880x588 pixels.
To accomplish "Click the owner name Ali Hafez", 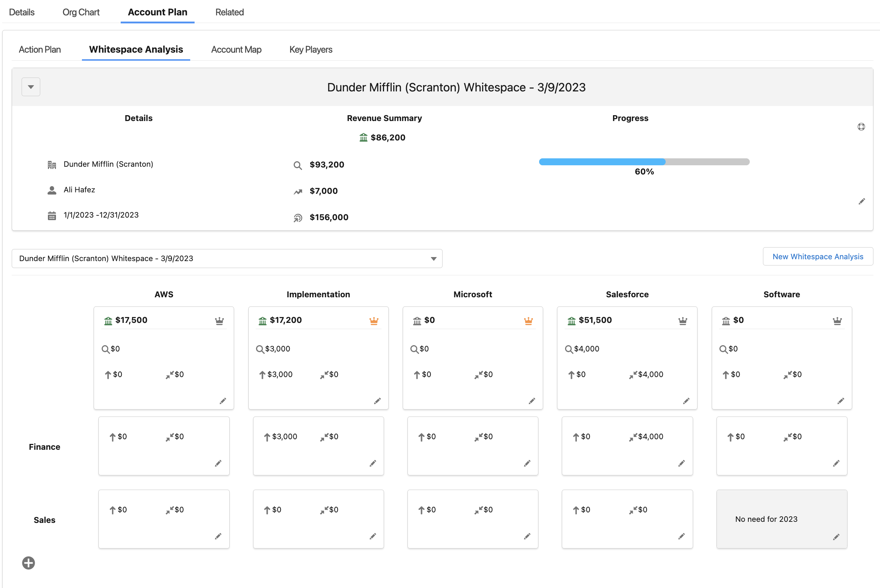I will coord(79,190).
